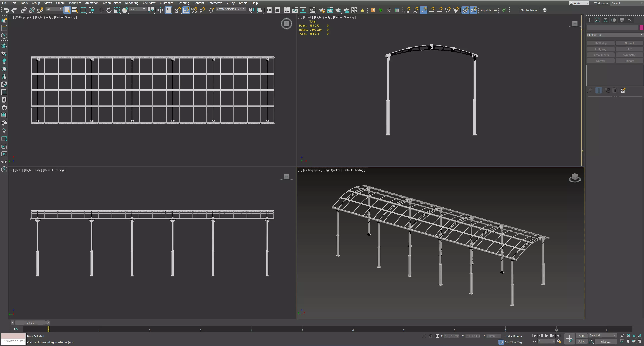The image size is (644, 346).
Task: Click the Unlink Selection icon
Action: tap(32, 10)
